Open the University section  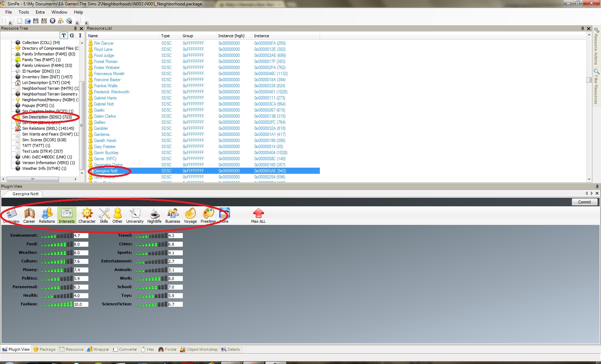click(x=135, y=216)
